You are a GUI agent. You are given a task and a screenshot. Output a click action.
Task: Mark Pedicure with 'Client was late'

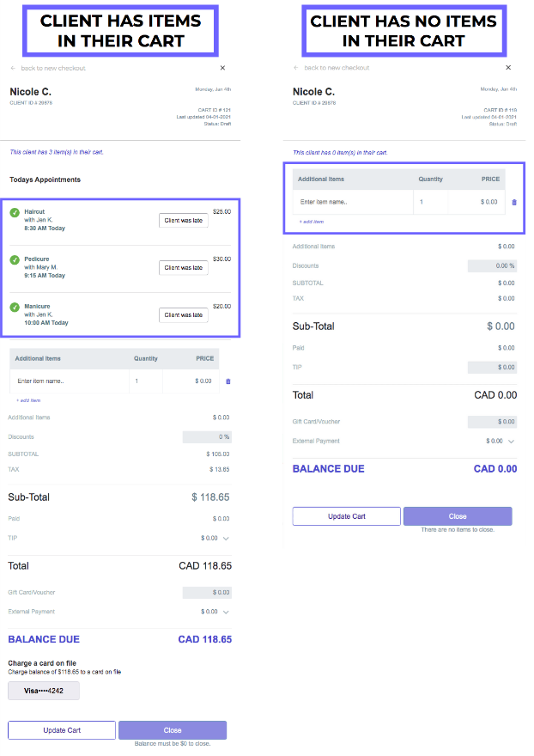pos(184,268)
